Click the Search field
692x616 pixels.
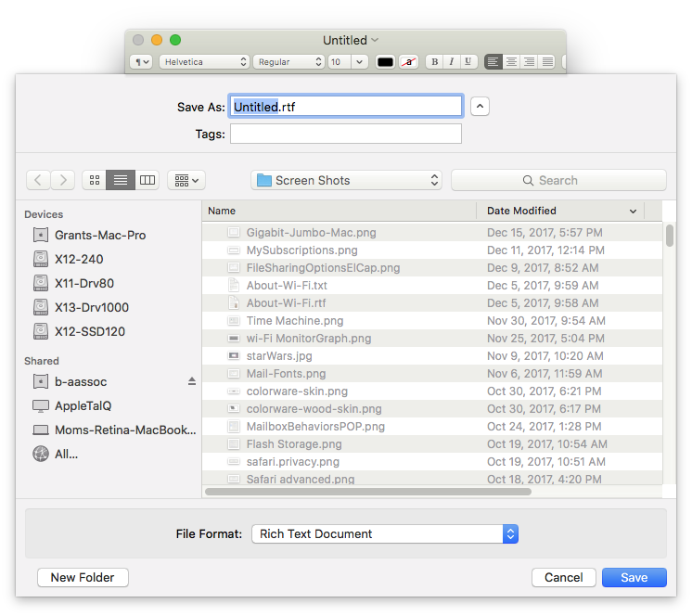[558, 180]
